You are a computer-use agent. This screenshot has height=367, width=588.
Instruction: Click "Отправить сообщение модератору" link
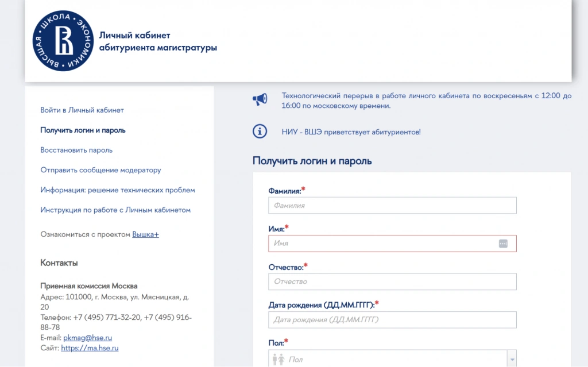tap(100, 170)
